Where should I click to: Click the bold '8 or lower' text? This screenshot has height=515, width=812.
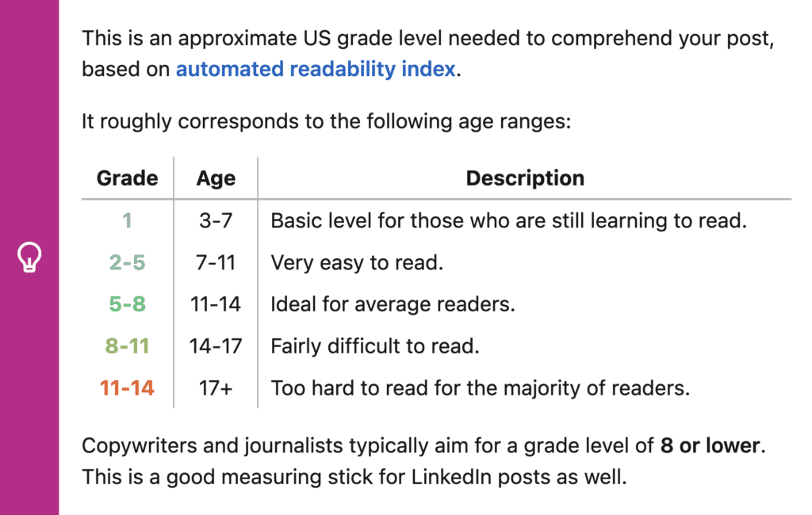[710, 445]
